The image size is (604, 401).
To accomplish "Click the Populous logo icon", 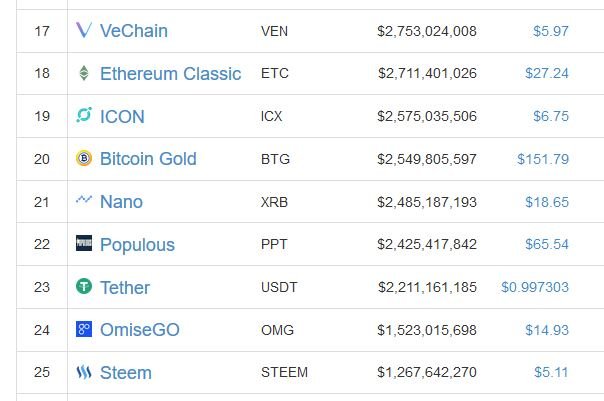I will (x=84, y=243).
